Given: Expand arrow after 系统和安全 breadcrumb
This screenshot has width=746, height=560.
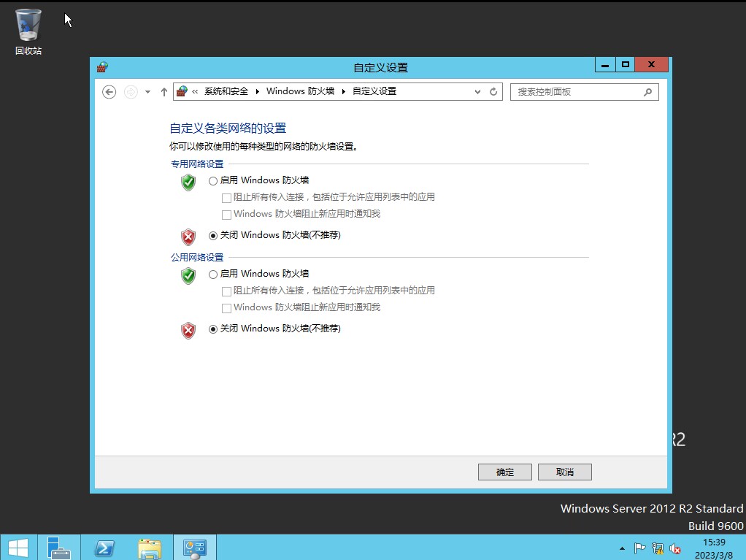Looking at the screenshot, I should (258, 91).
